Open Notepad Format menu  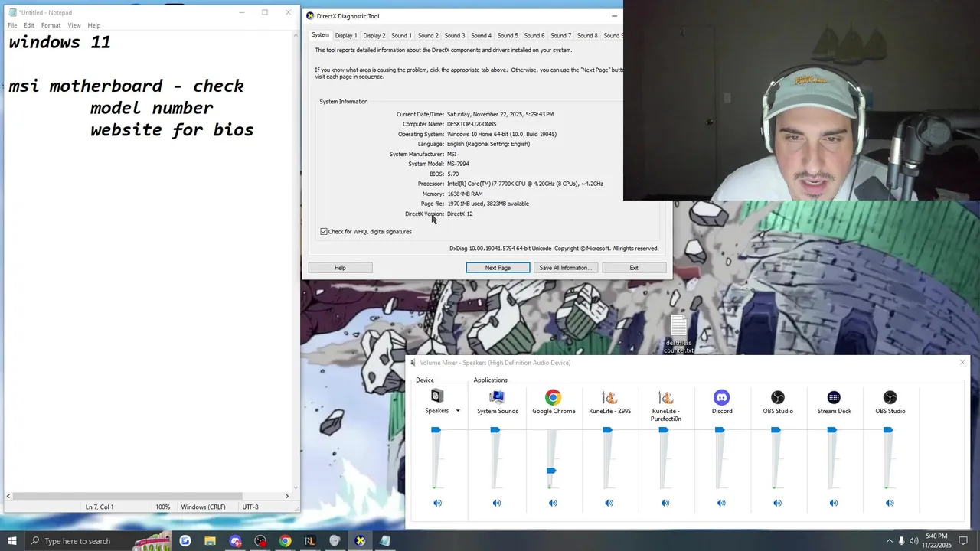[x=51, y=25]
